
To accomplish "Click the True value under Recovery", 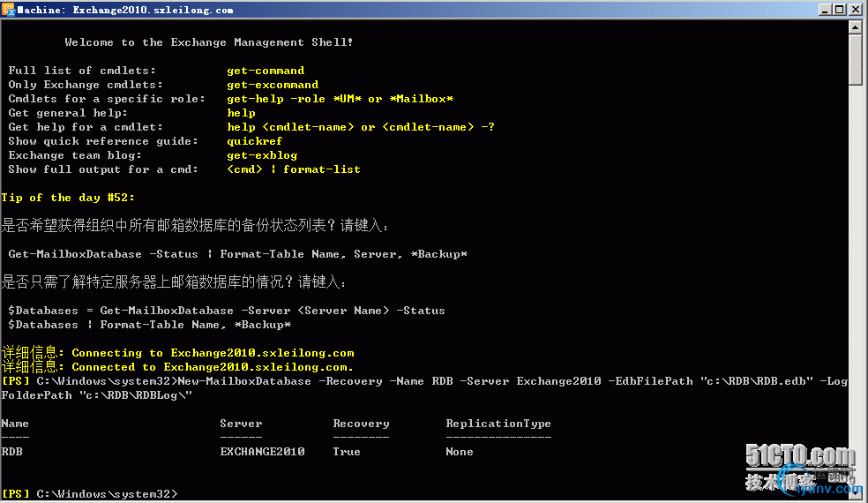I will point(347,452).
